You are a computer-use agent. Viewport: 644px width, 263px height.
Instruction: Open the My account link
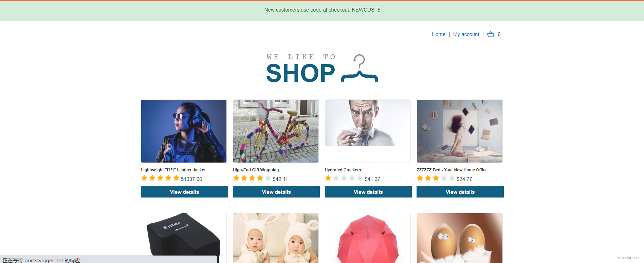coord(466,34)
